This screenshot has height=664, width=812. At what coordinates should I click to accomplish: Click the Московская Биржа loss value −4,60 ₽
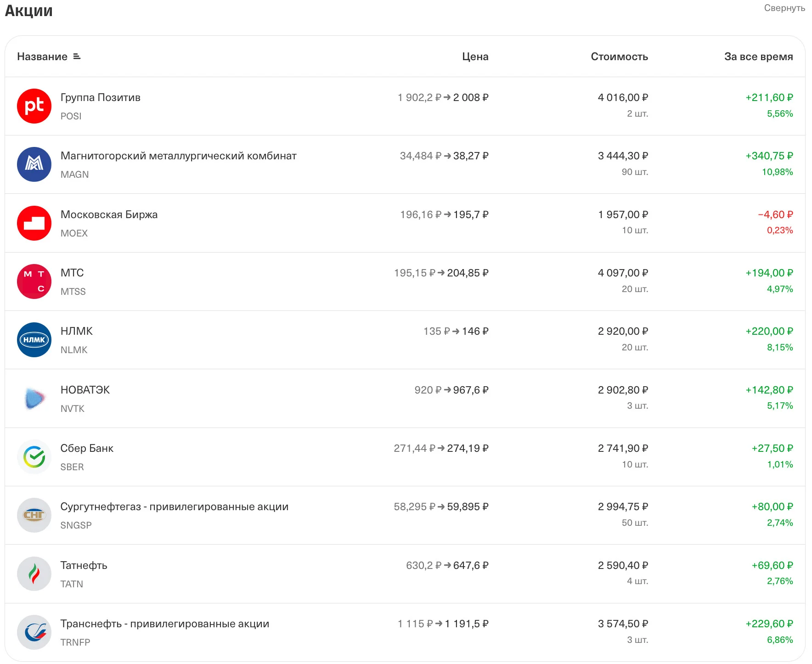coord(775,214)
